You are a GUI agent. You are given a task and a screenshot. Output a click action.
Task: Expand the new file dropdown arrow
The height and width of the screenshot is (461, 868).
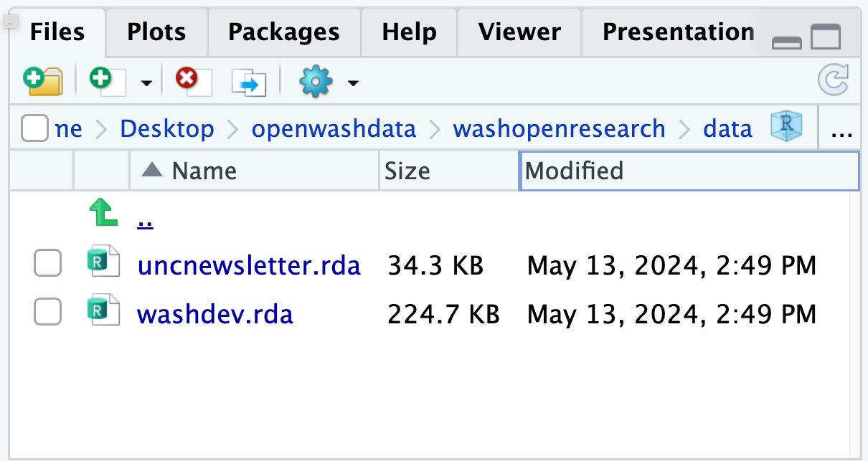click(x=146, y=83)
